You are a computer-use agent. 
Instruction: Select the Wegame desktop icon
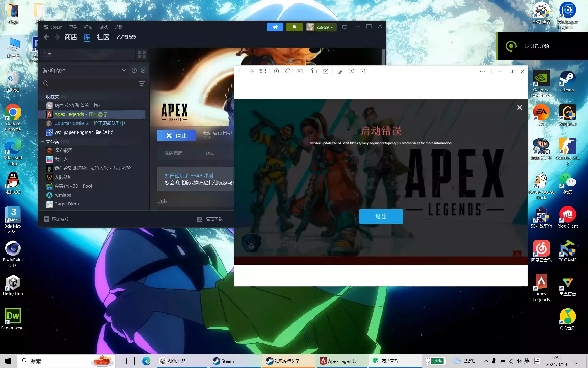(568, 115)
